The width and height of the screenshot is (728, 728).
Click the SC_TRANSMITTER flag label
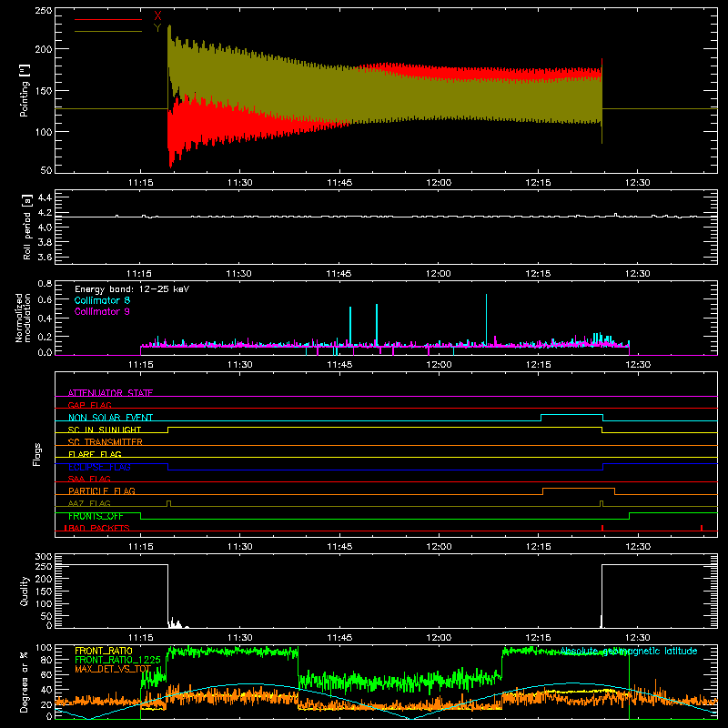coord(106,442)
